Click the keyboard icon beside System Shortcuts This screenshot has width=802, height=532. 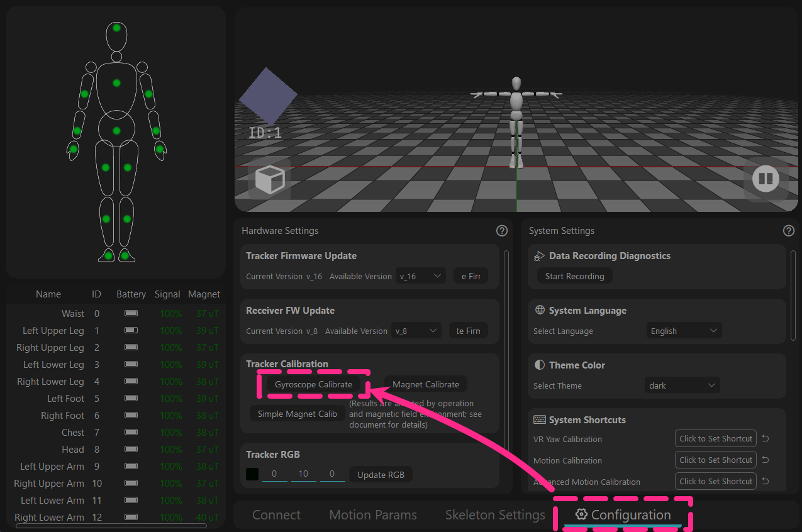(x=540, y=419)
